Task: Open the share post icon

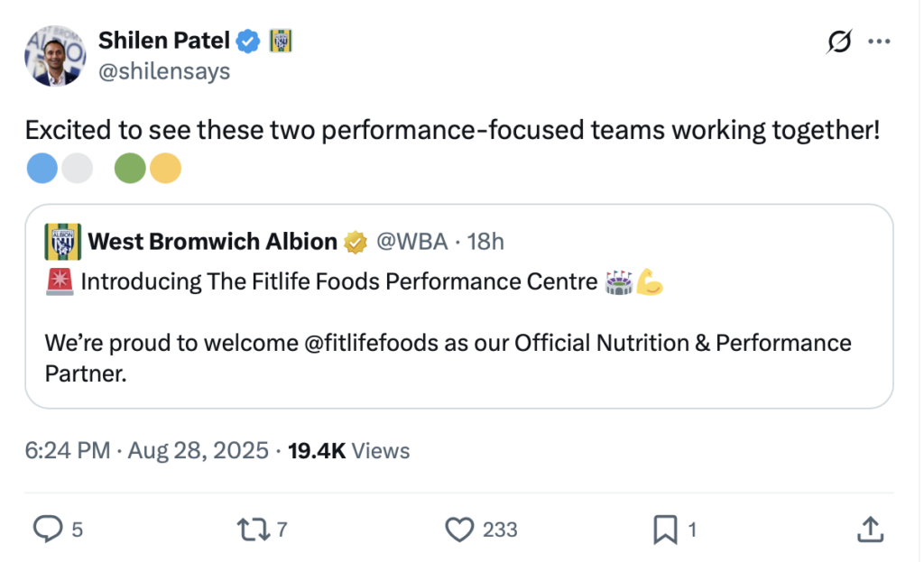Action: (869, 530)
